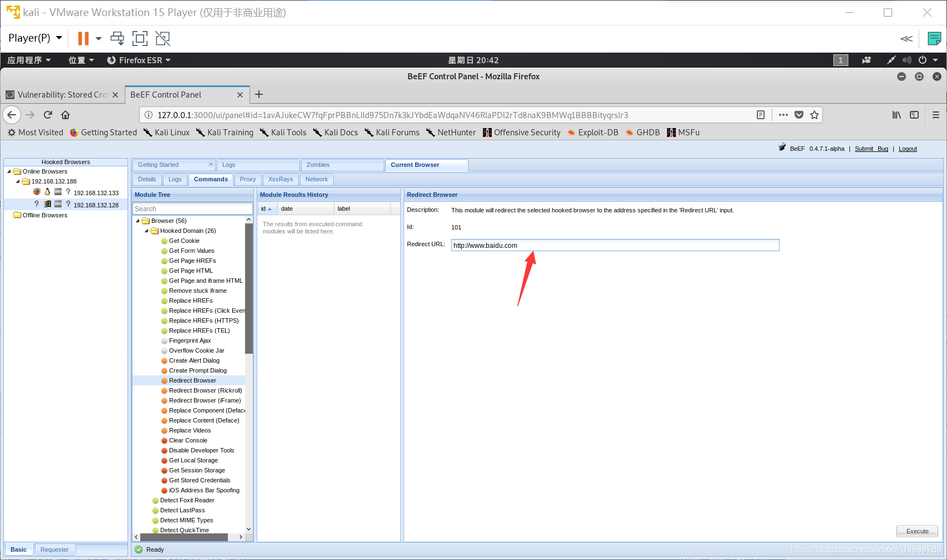Screen dimensions: 947x560
Task: Open a new Firefox tab
Action: (259, 94)
